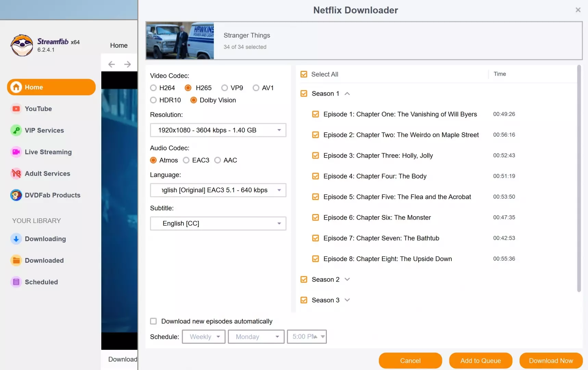
Task: Open Home in the sidebar menu
Action: click(51, 87)
